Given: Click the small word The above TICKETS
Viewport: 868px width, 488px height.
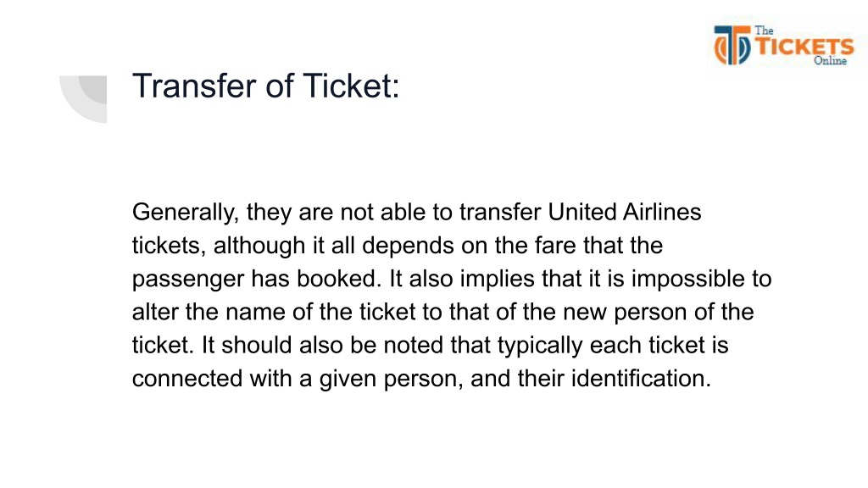Looking at the screenshot, I should coord(764,31).
